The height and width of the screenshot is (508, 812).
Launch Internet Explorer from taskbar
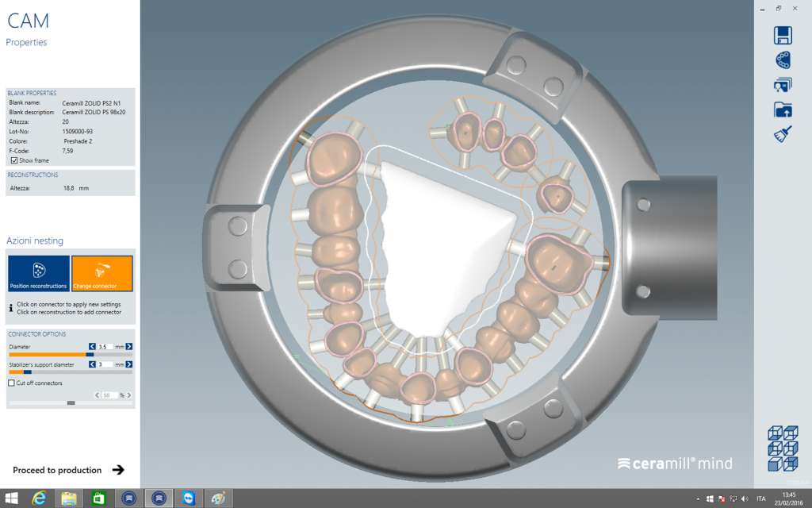point(40,498)
